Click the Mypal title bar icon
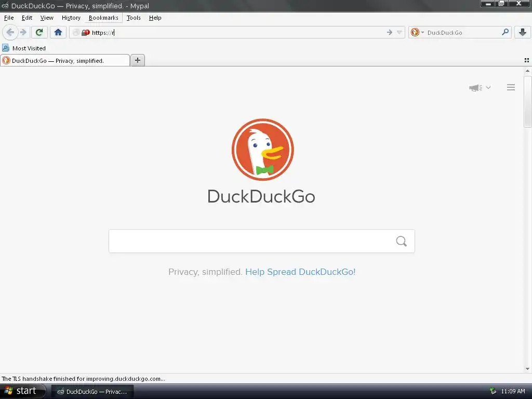Screen dimensions: 532x399 pos(5,5)
